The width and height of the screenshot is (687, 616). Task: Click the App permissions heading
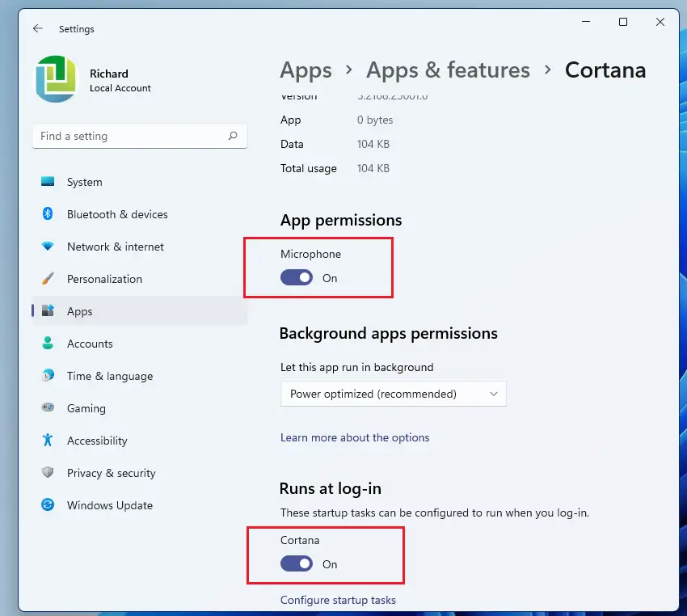pyautogui.click(x=341, y=221)
